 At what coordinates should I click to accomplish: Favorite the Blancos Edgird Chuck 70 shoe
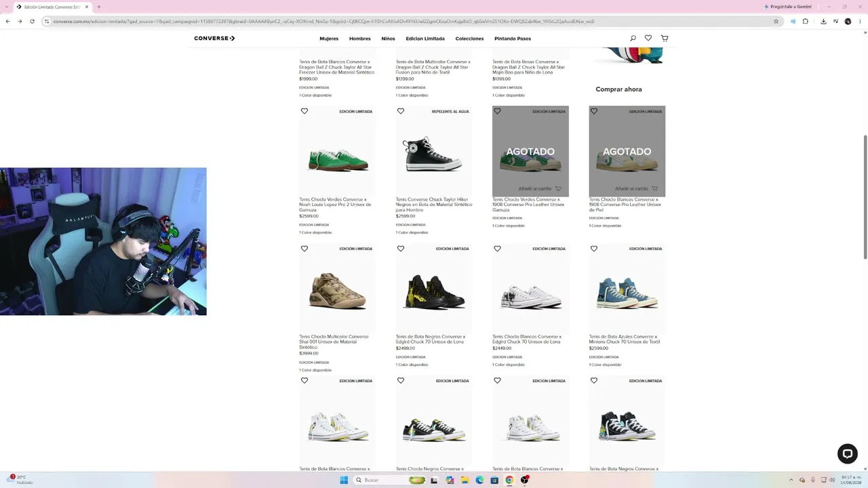pyautogui.click(x=497, y=249)
